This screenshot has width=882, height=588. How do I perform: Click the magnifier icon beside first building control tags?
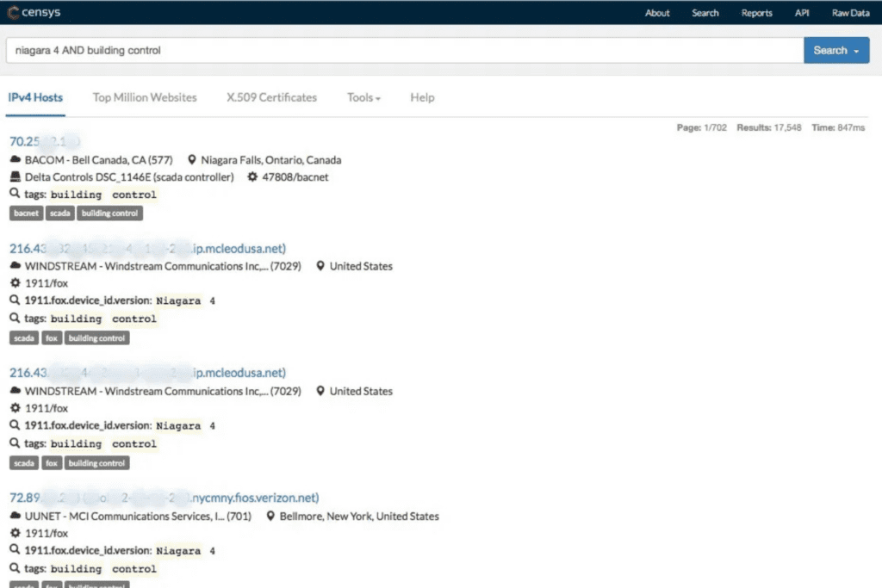click(x=15, y=195)
